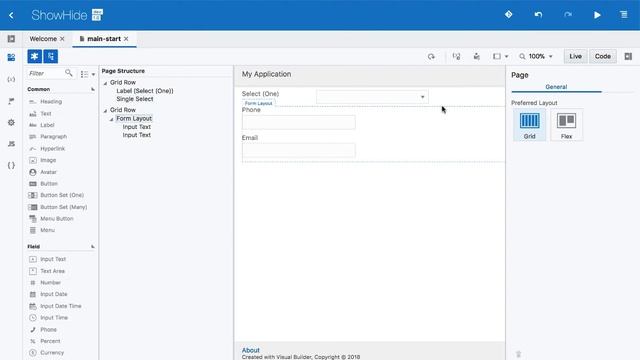Close the main-start tab
Screen dimensions: 640x360
pyautogui.click(x=126, y=39)
